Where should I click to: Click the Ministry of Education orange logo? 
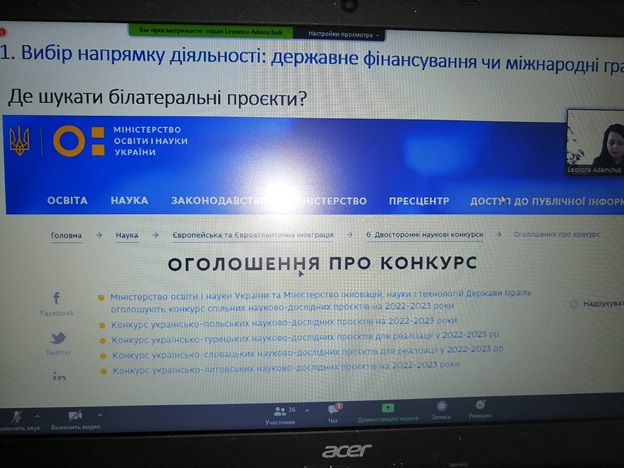pyautogui.click(x=79, y=140)
